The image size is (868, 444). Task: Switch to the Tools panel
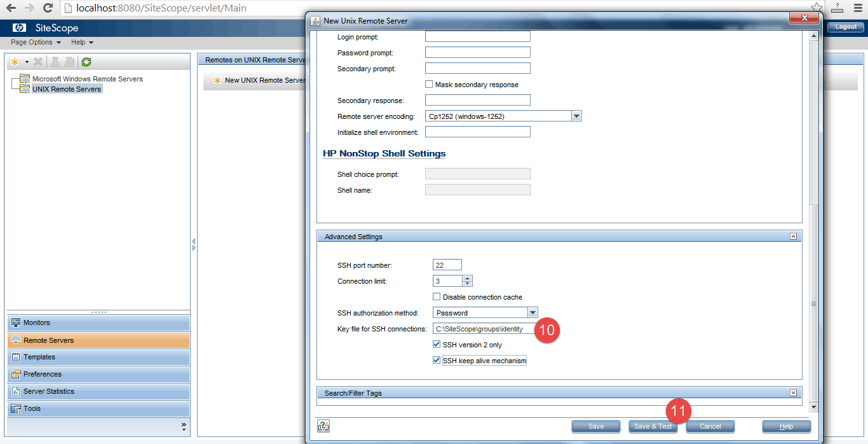coord(98,408)
